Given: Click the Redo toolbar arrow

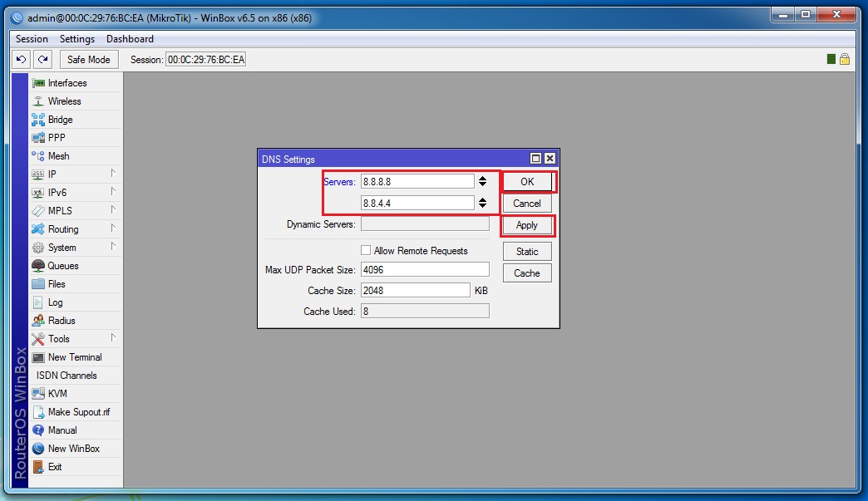Looking at the screenshot, I should click(x=42, y=59).
